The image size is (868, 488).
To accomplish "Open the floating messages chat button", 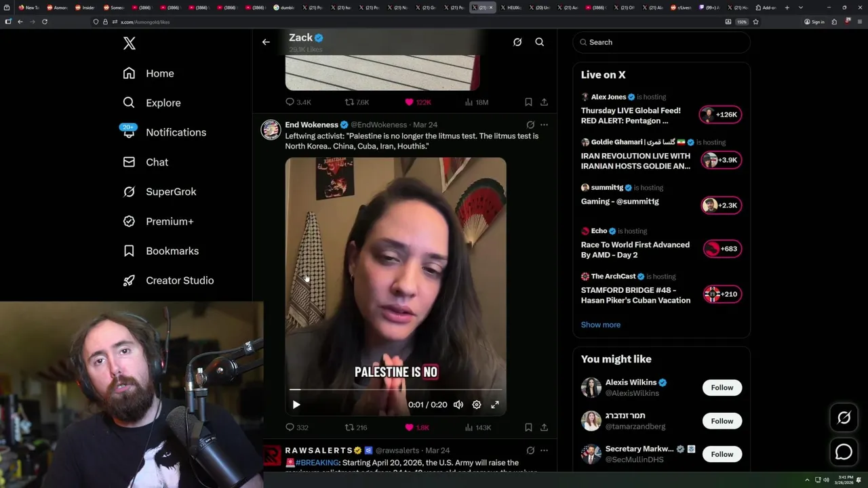I will [x=844, y=451].
